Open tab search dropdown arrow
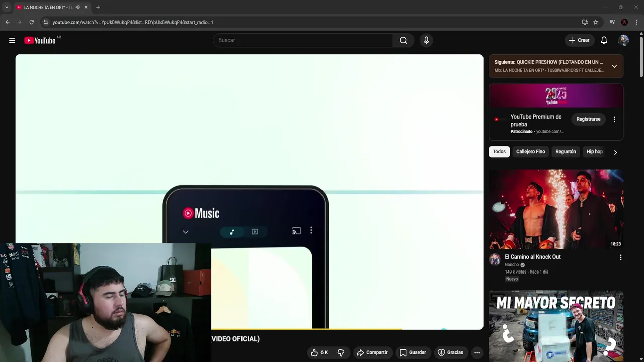Viewport: 644px width, 362px height. click(7, 7)
